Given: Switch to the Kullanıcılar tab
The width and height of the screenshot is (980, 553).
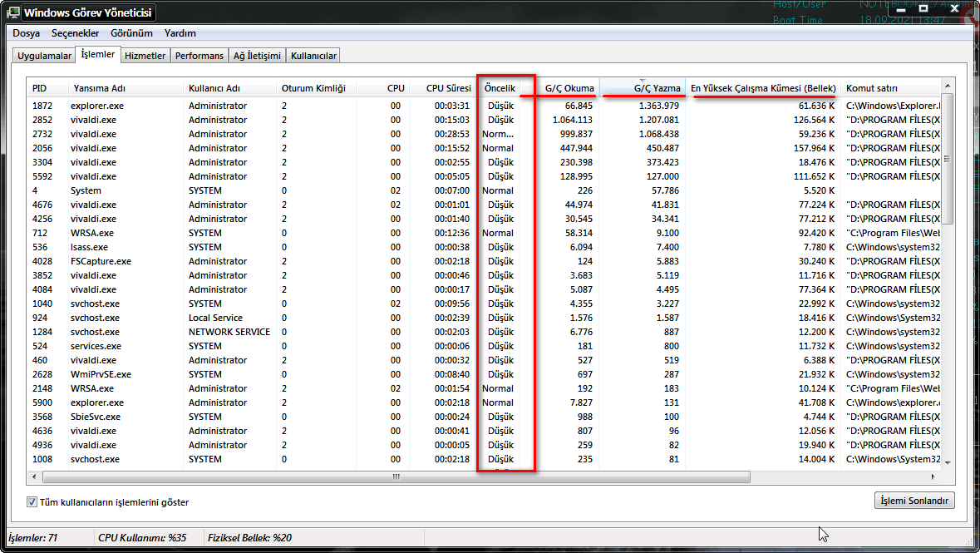Looking at the screenshot, I should tap(313, 56).
